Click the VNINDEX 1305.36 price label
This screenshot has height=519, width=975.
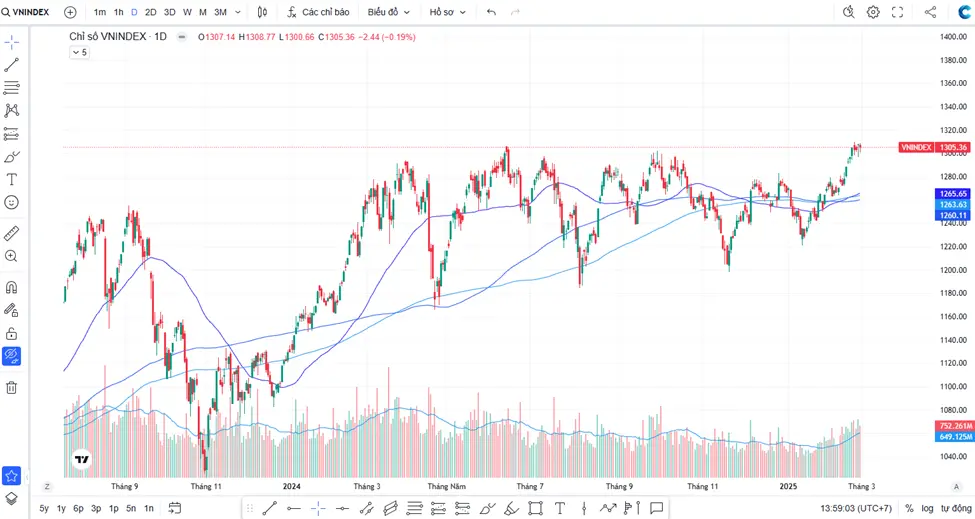[933, 147]
